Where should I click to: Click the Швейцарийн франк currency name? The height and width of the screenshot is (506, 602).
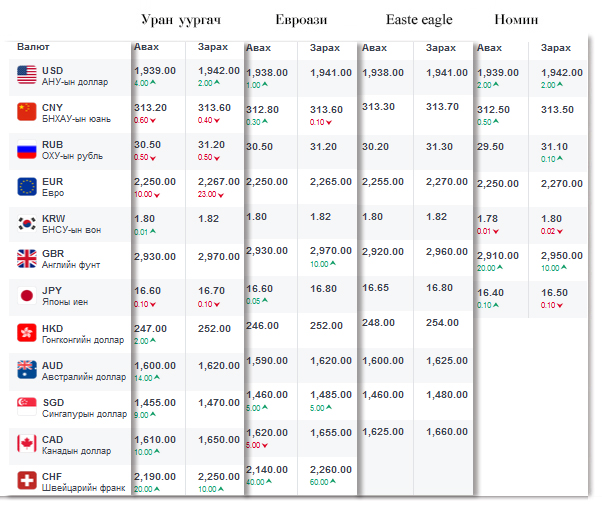point(84,487)
